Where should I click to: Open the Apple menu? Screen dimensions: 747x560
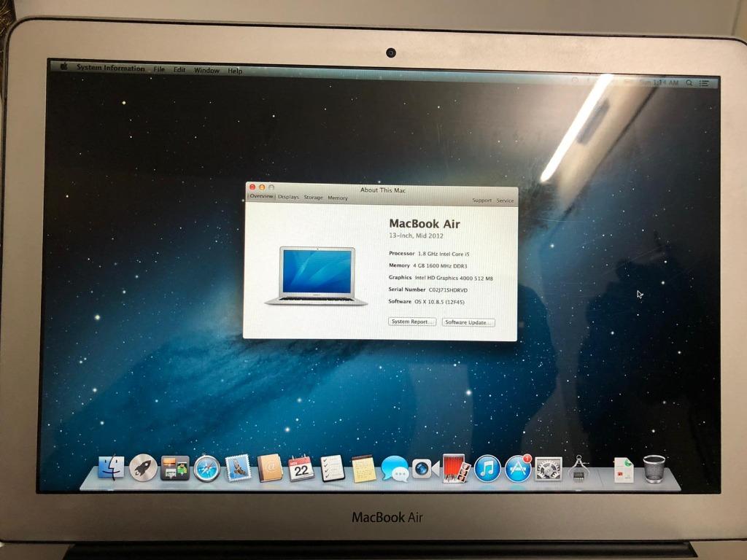click(x=64, y=66)
